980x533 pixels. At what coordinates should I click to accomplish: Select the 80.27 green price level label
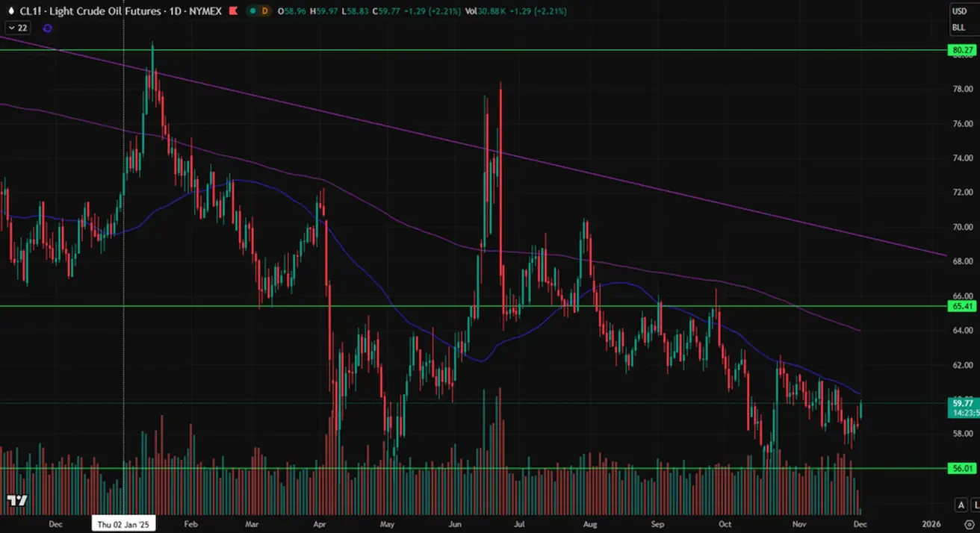pos(961,51)
